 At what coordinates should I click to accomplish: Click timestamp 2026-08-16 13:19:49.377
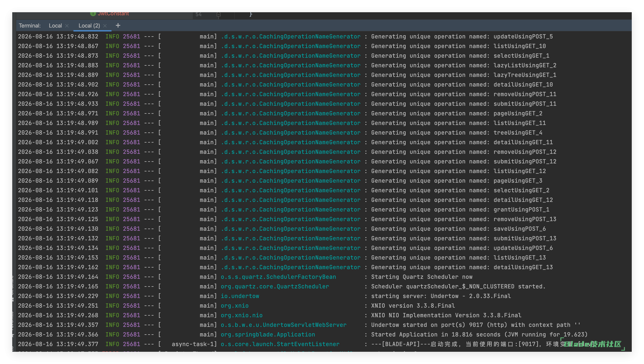58,344
